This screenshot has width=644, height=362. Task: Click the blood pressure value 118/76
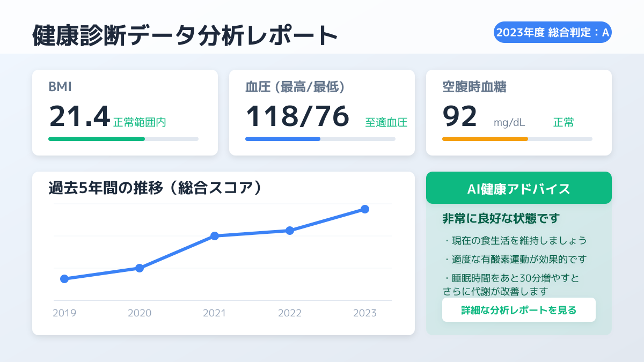297,116
